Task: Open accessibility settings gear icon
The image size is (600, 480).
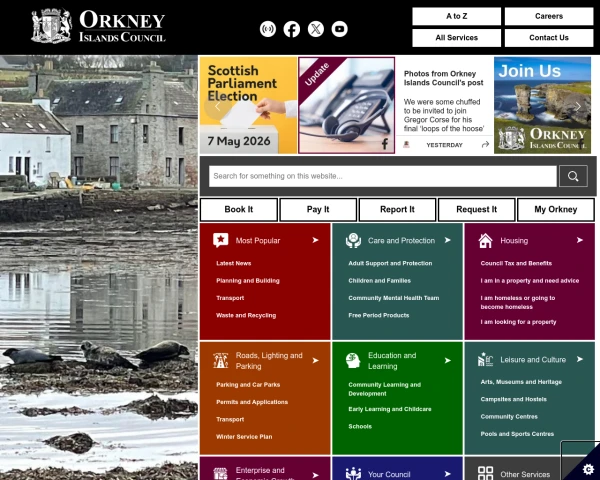Action: tap(589, 469)
